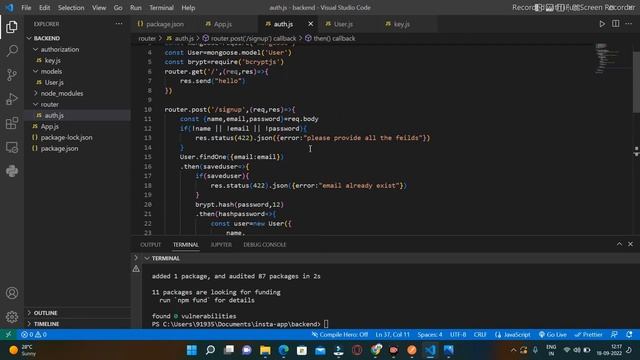Open editor more actions ellipsis
The width and height of the screenshot is (640, 360).
[x=629, y=24]
